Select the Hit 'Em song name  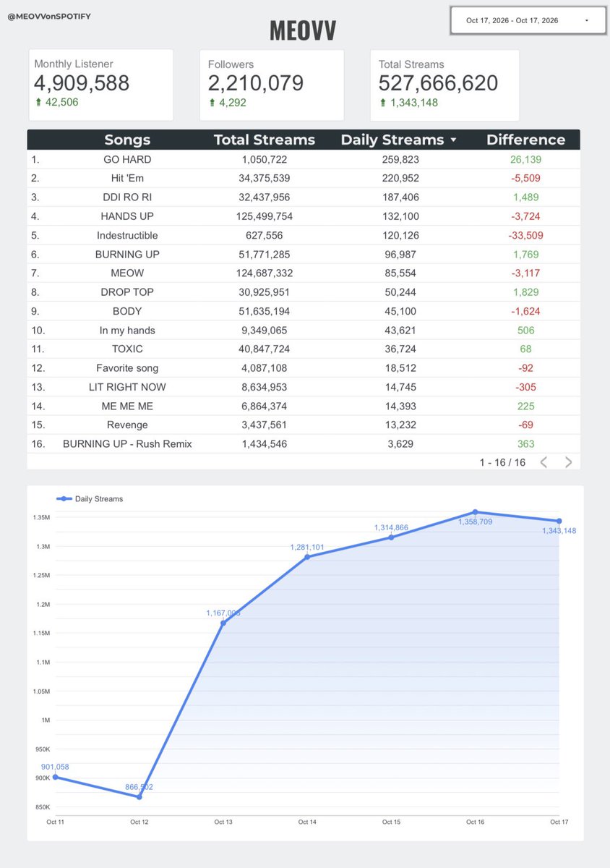127,178
